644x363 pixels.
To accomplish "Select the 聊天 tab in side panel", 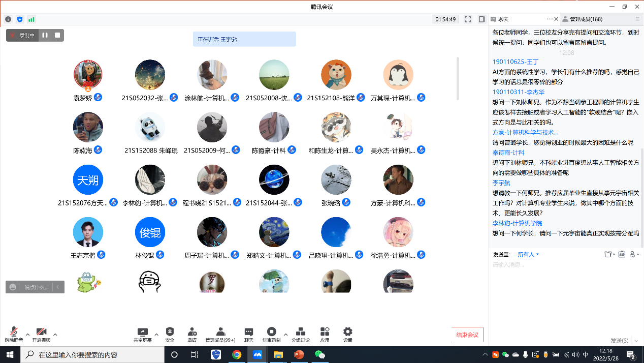I will pyautogui.click(x=503, y=19).
